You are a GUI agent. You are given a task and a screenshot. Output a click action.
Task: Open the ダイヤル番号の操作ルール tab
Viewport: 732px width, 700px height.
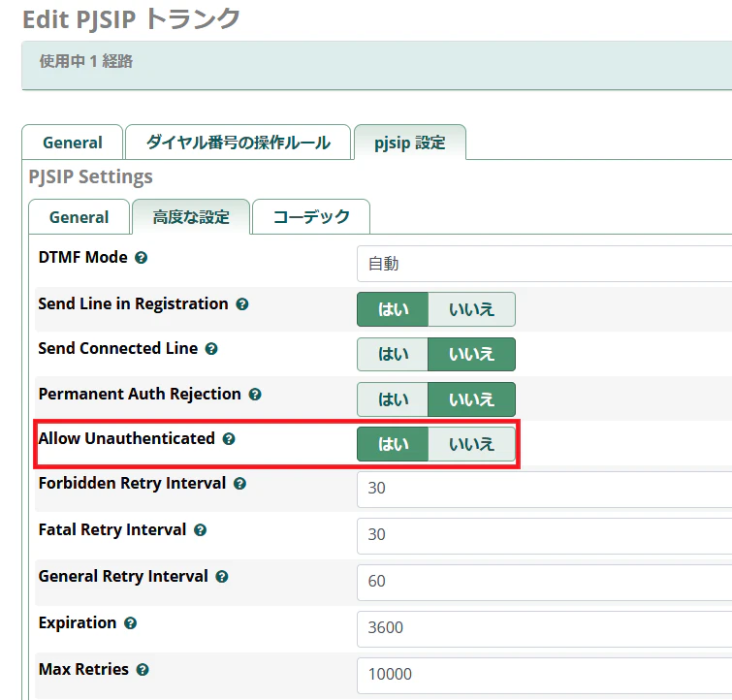pyautogui.click(x=239, y=143)
